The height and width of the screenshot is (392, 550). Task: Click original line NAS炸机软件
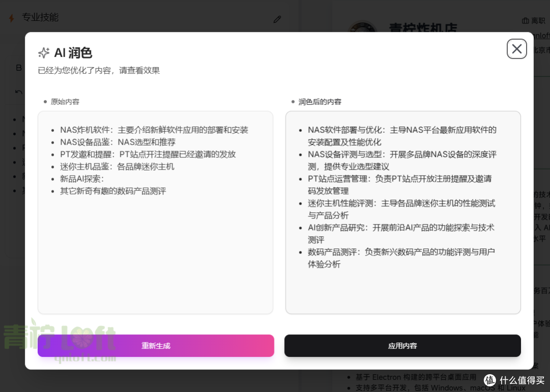[154, 130]
